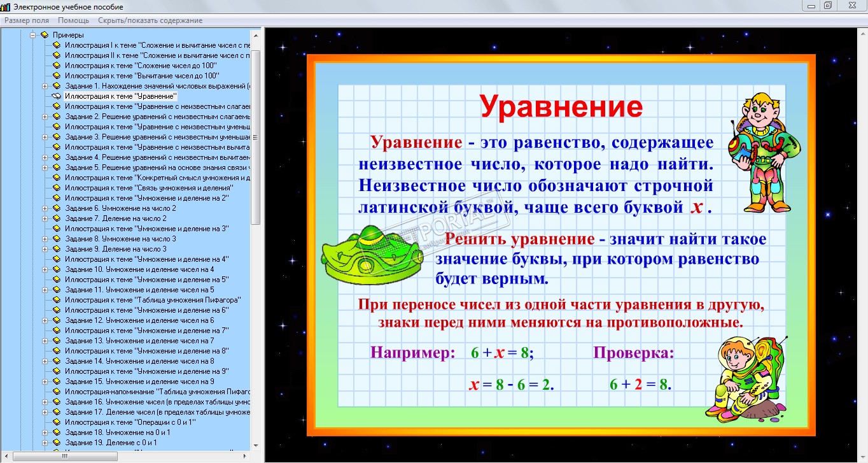Open the "Помощь" menu

[74, 20]
